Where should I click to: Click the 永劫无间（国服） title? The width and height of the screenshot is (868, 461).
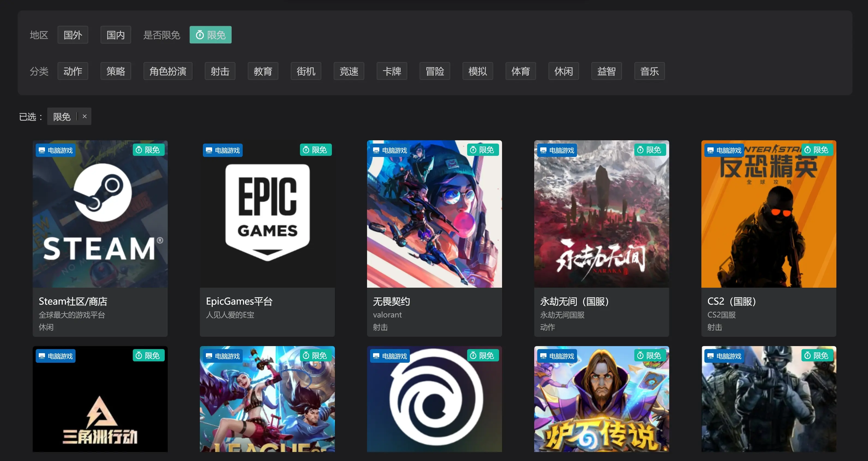click(x=575, y=301)
